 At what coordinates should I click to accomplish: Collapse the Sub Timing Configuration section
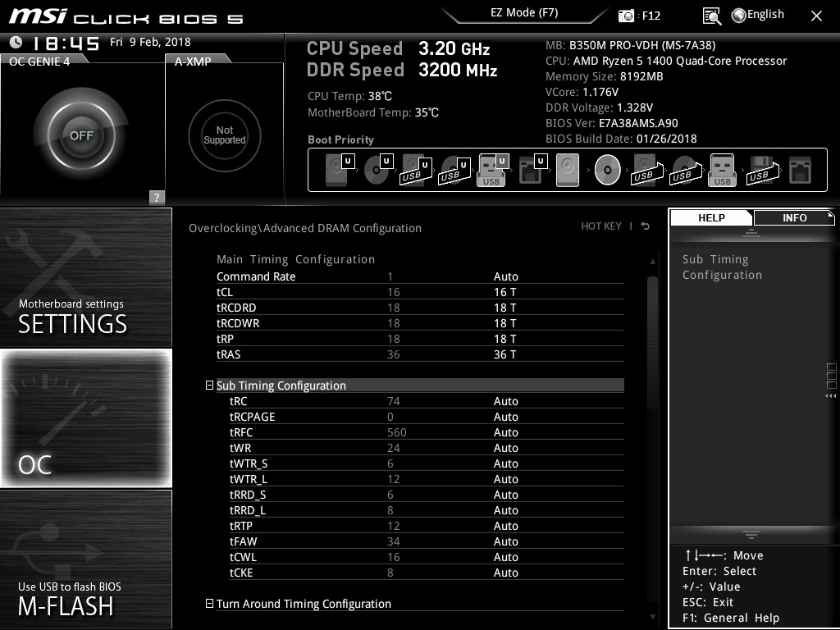coord(209,386)
